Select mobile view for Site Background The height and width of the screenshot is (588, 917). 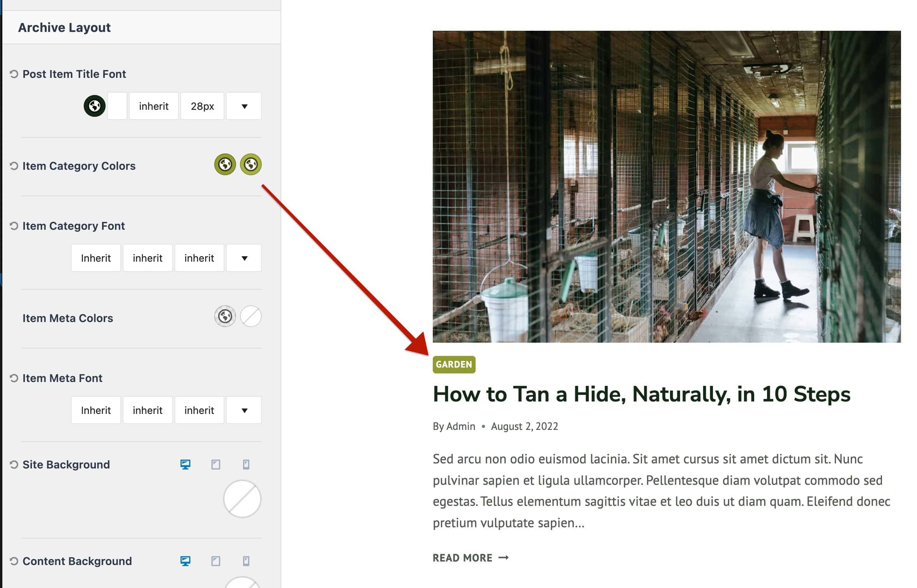coord(246,464)
